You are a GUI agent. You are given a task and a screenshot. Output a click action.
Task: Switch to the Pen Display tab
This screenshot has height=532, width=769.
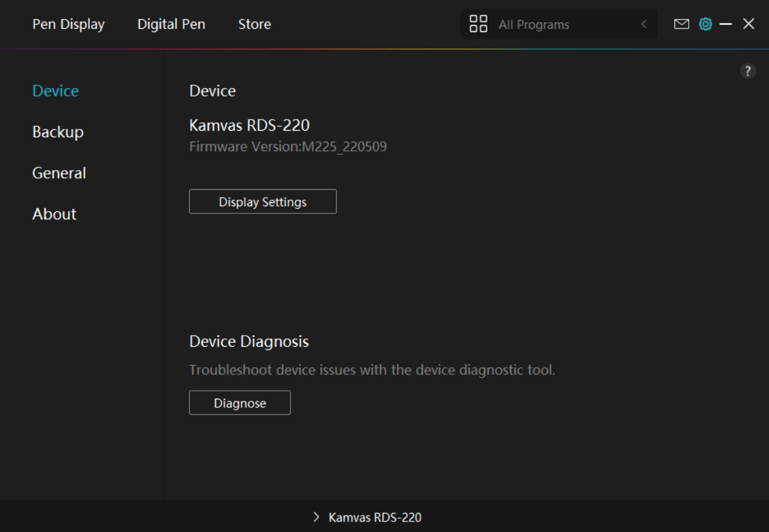(x=68, y=24)
